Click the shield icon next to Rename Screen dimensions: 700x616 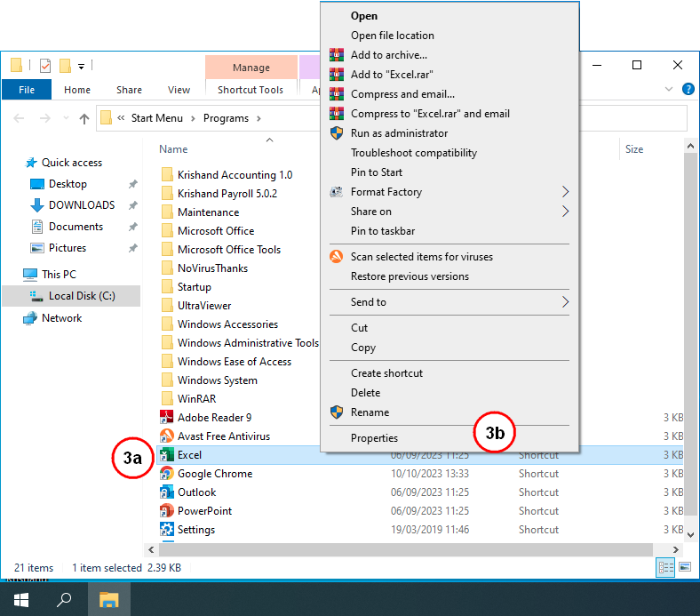[x=337, y=412]
